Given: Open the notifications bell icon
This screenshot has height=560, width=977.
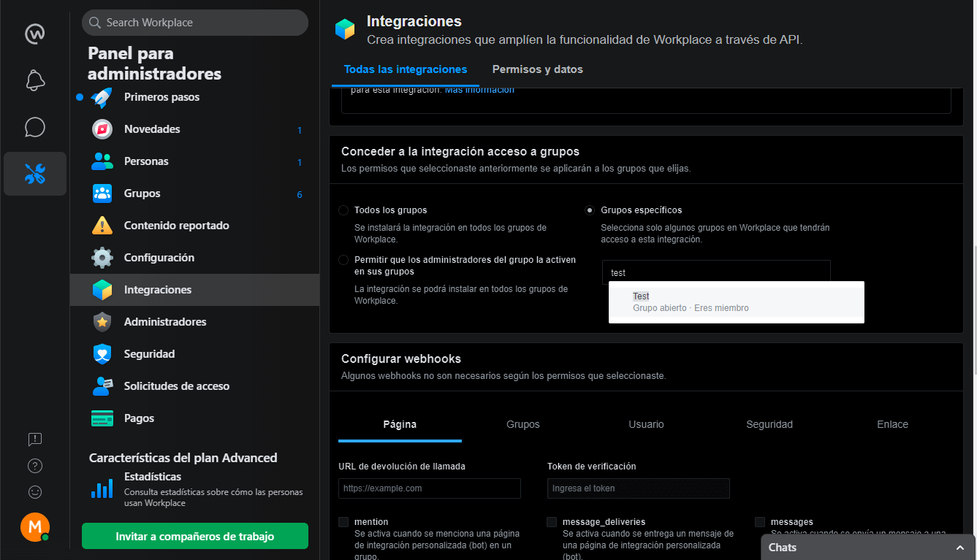Looking at the screenshot, I should (x=35, y=80).
